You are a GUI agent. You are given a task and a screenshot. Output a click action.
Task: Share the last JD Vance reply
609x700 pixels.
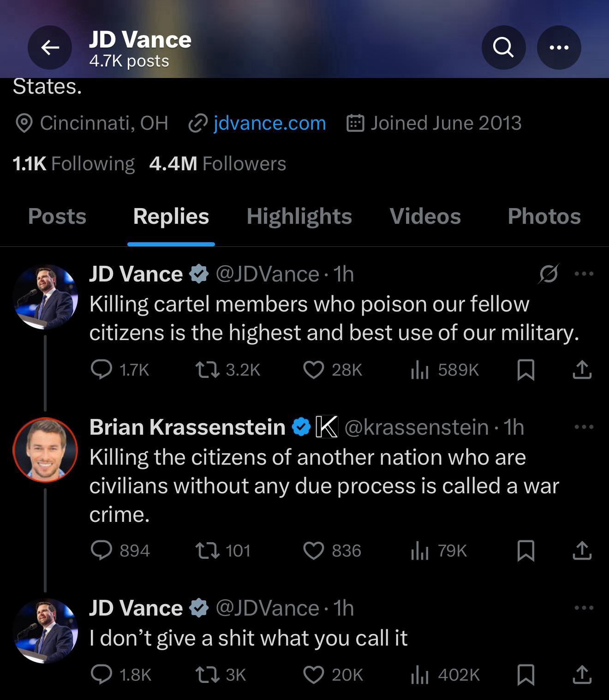coord(582,675)
